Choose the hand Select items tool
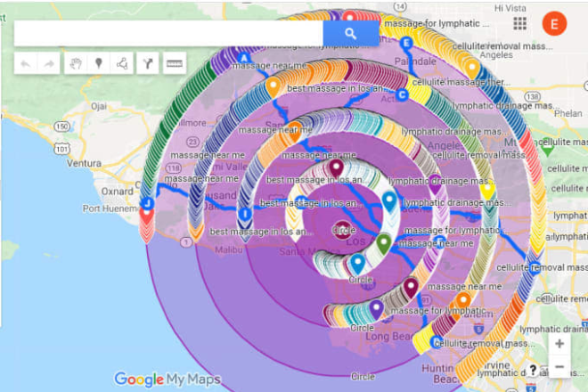The height and width of the screenshot is (392, 588). [x=76, y=63]
